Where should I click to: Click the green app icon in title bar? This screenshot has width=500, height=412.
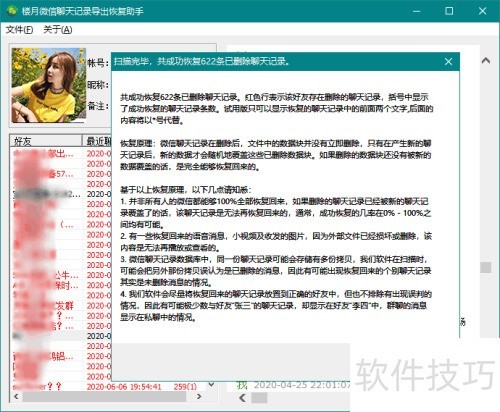12,11
